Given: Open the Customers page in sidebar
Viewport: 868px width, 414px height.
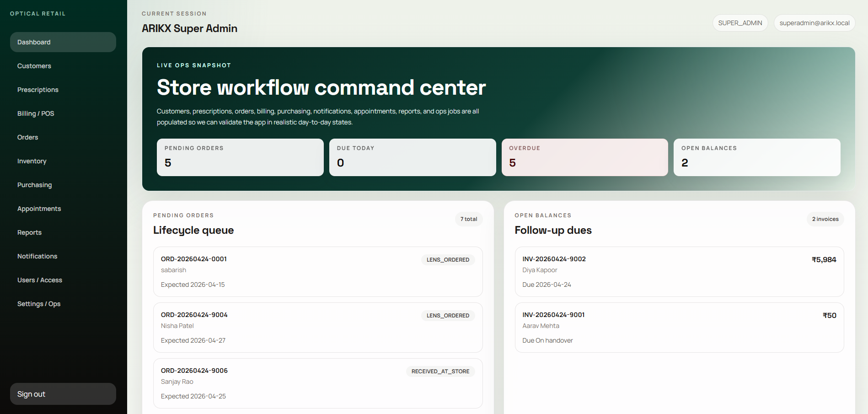Looking at the screenshot, I should pos(34,66).
